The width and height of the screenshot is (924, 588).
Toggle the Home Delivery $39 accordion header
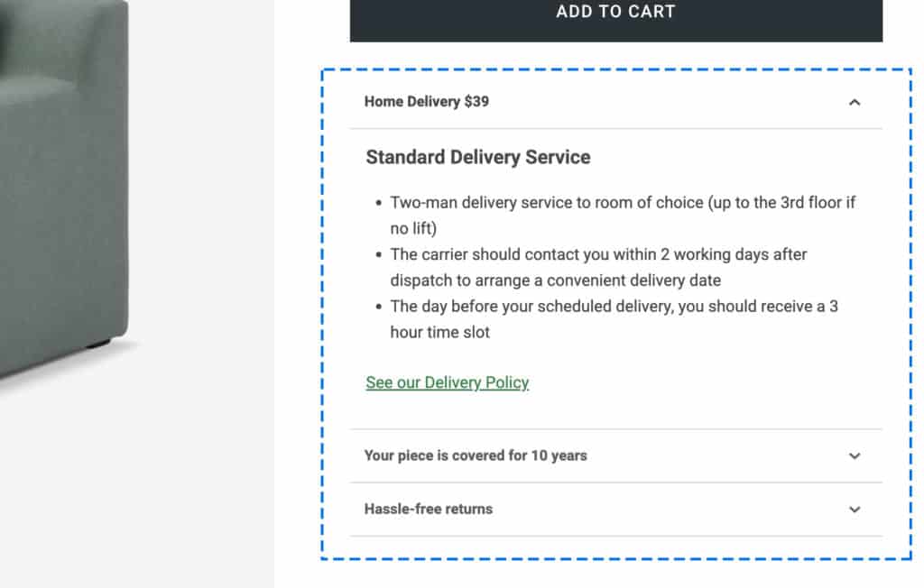point(615,102)
